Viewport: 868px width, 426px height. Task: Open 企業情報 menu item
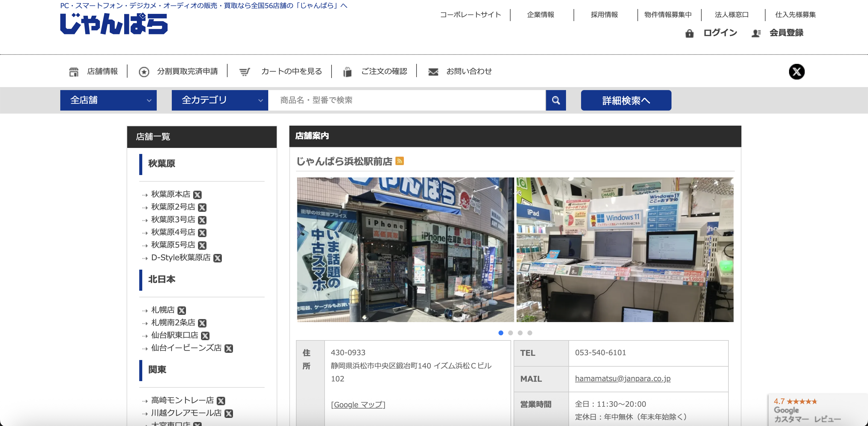pos(540,14)
